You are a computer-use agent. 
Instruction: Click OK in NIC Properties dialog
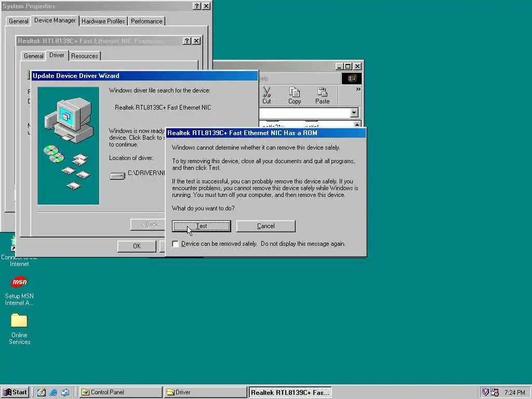point(137,246)
